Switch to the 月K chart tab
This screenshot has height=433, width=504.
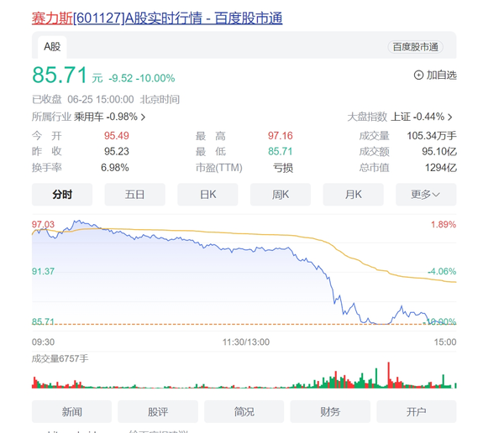354,195
